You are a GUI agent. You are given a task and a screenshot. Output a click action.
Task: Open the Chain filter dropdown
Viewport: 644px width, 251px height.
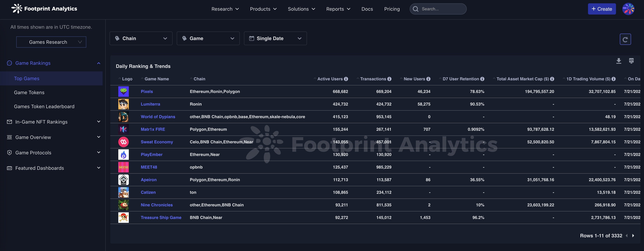(141, 38)
